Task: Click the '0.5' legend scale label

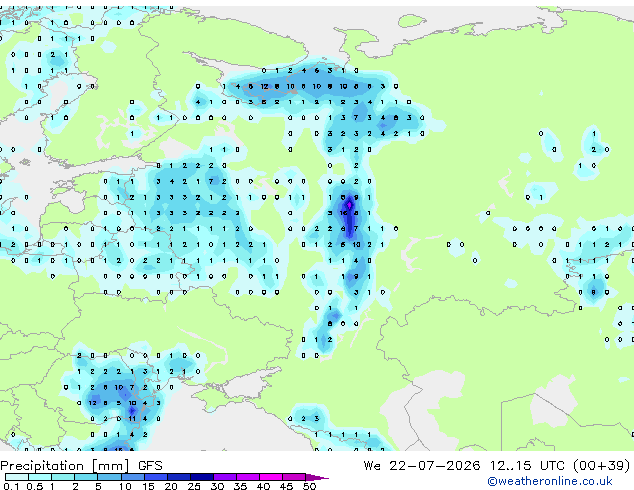Action: coord(34,486)
